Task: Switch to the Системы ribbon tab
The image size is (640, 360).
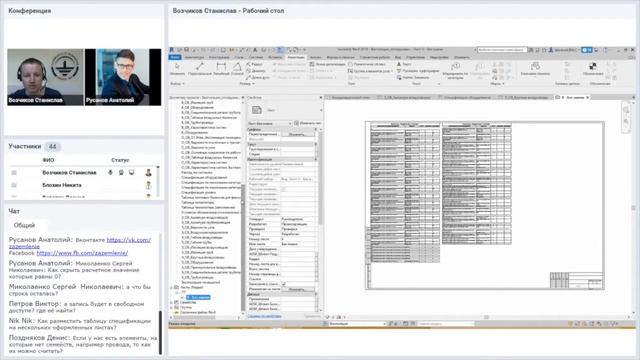Action: click(x=256, y=58)
